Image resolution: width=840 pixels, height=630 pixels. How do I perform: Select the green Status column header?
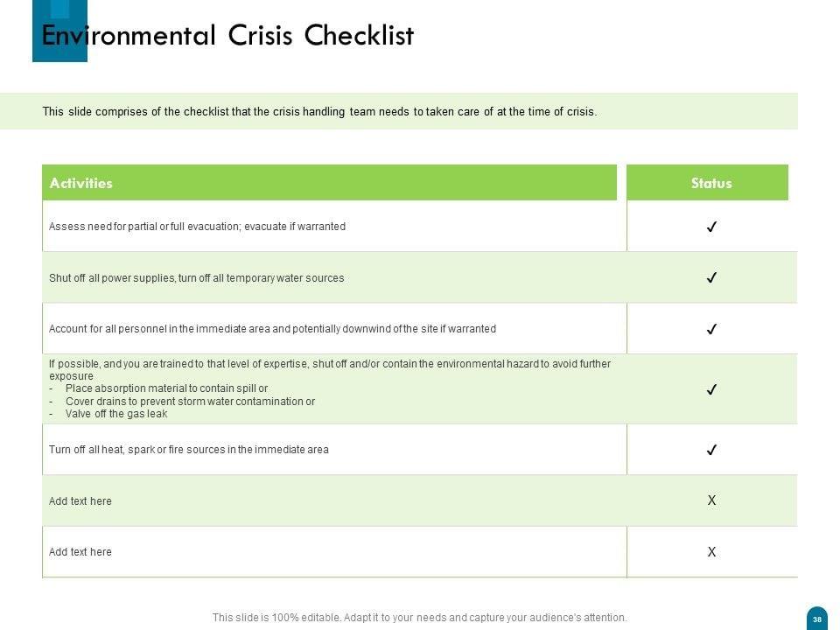coord(710,183)
